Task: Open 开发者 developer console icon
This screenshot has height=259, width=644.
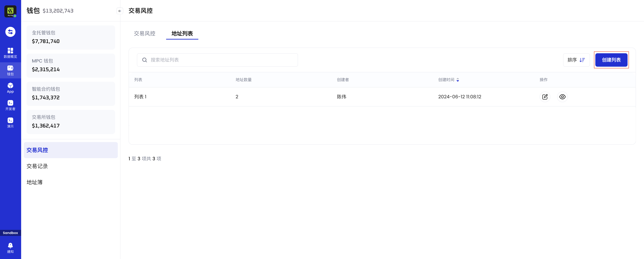Action: [x=10, y=105]
